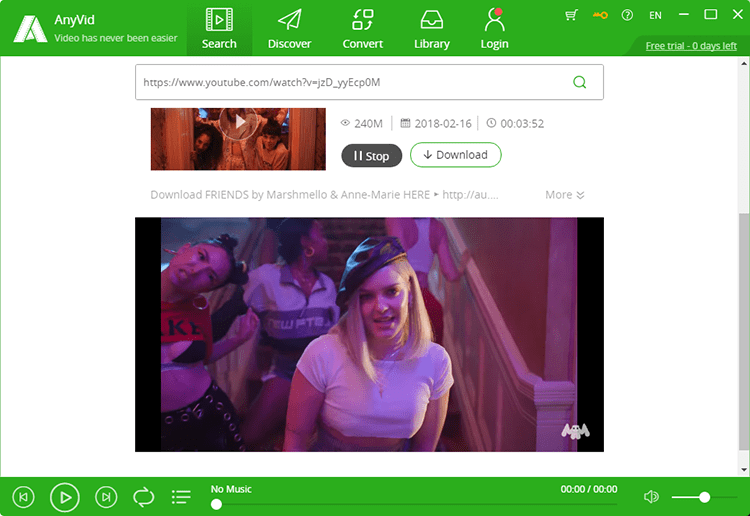Click the Download FRIENDS description text

click(x=324, y=195)
